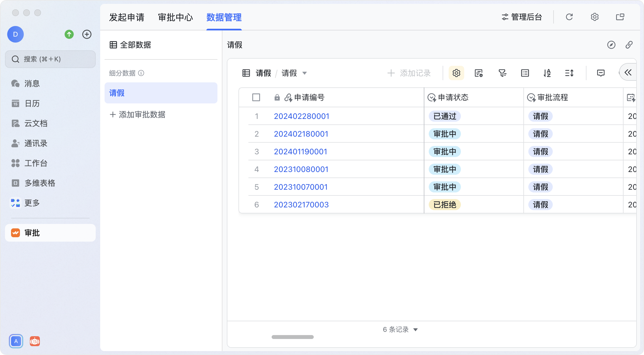Click info icon next to 细分数据

point(141,73)
